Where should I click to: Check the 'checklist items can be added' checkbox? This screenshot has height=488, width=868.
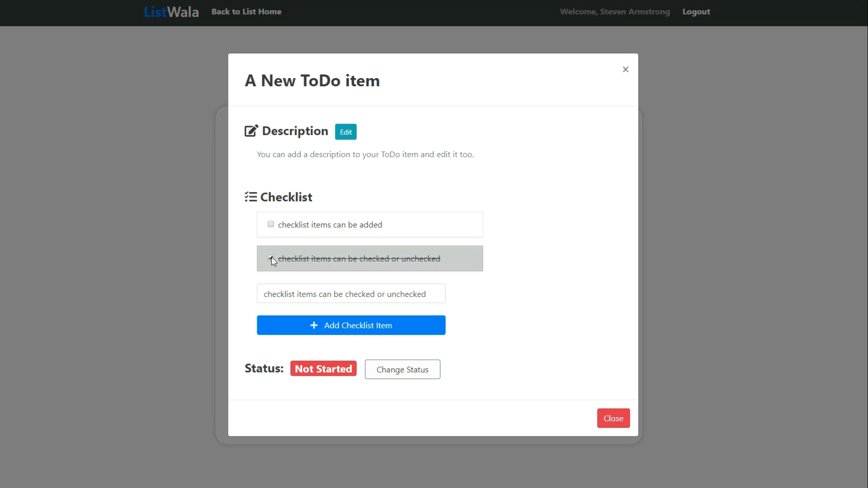271,224
